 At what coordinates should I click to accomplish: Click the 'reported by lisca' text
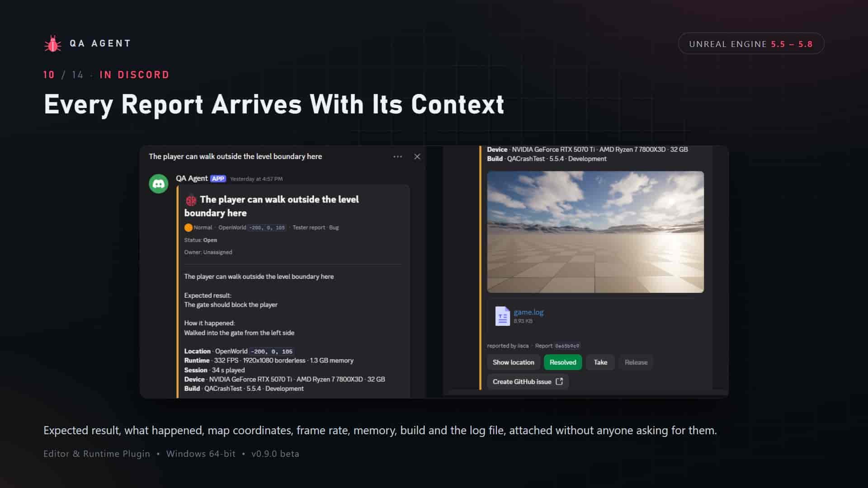508,346
